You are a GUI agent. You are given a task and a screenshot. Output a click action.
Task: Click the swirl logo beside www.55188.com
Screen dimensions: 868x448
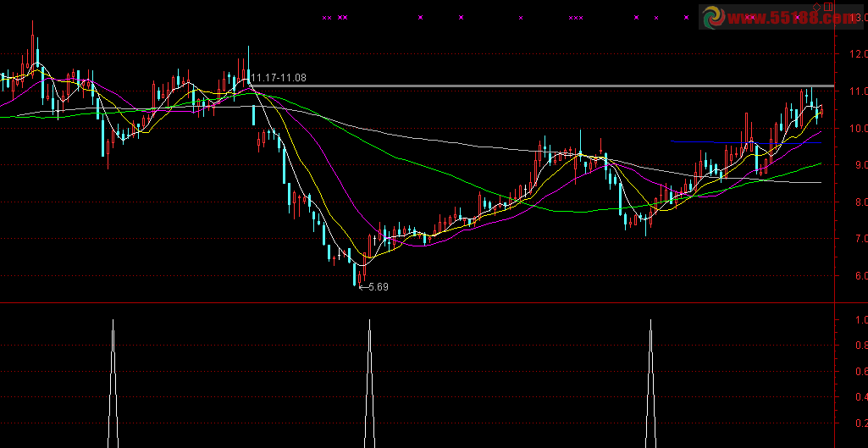tap(711, 18)
